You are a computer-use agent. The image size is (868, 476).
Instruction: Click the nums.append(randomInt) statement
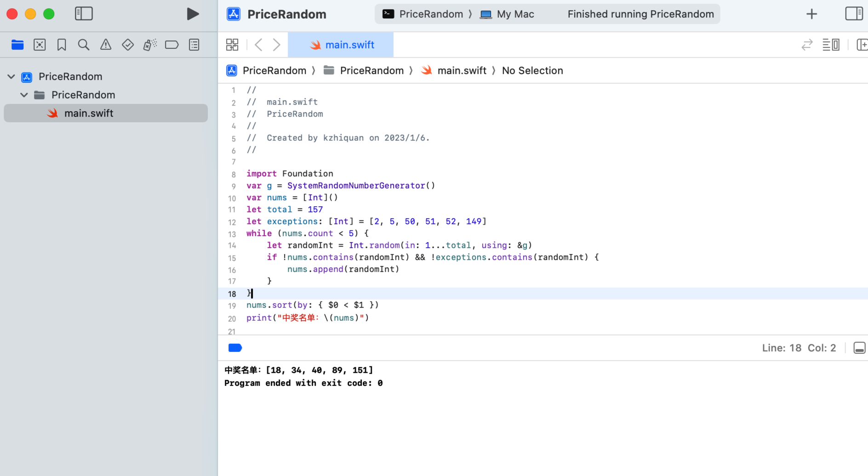(343, 269)
